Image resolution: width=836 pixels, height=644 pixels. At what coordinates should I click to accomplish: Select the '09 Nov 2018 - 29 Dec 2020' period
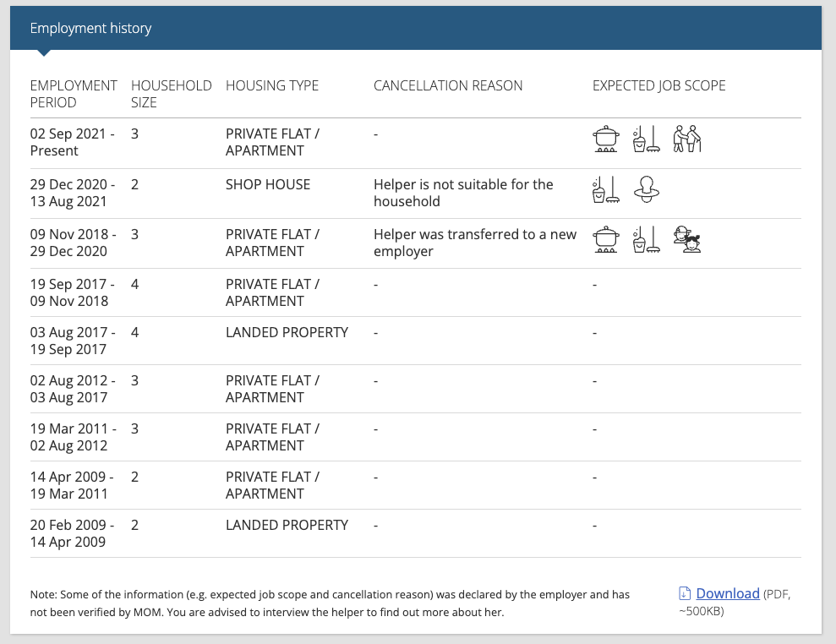point(73,243)
